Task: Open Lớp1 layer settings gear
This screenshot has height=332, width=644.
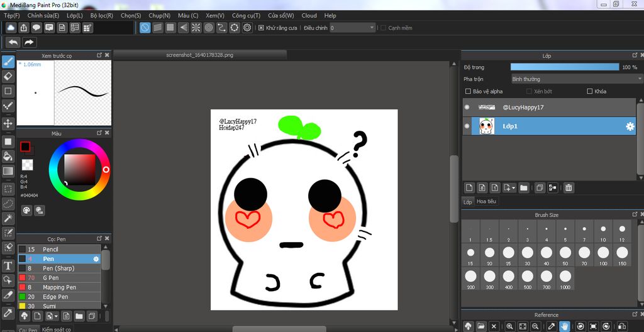Action: coord(630,126)
